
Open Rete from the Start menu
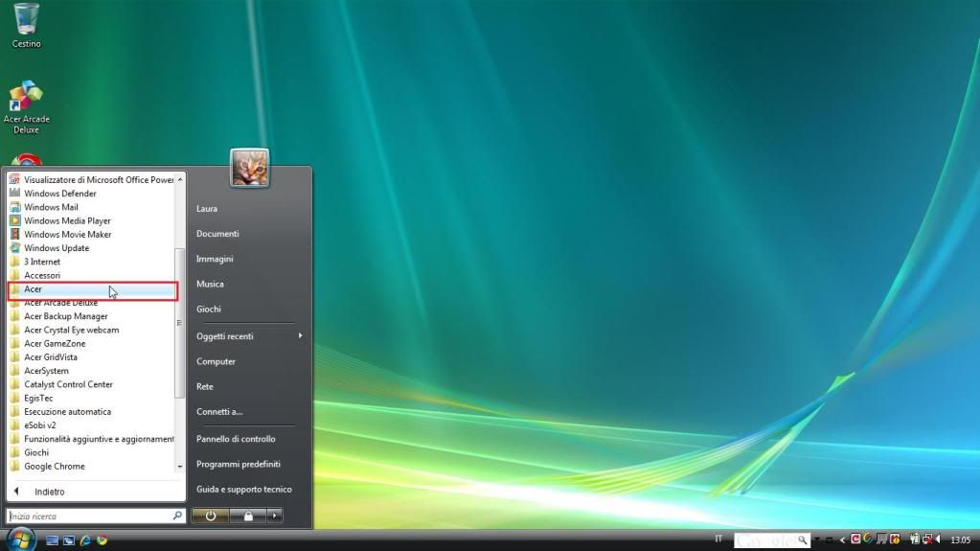tap(205, 386)
